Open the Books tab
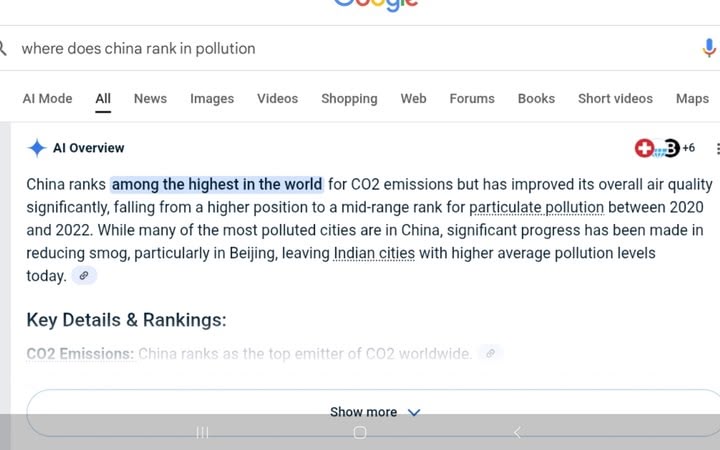This screenshot has width=720, height=450. (x=536, y=99)
